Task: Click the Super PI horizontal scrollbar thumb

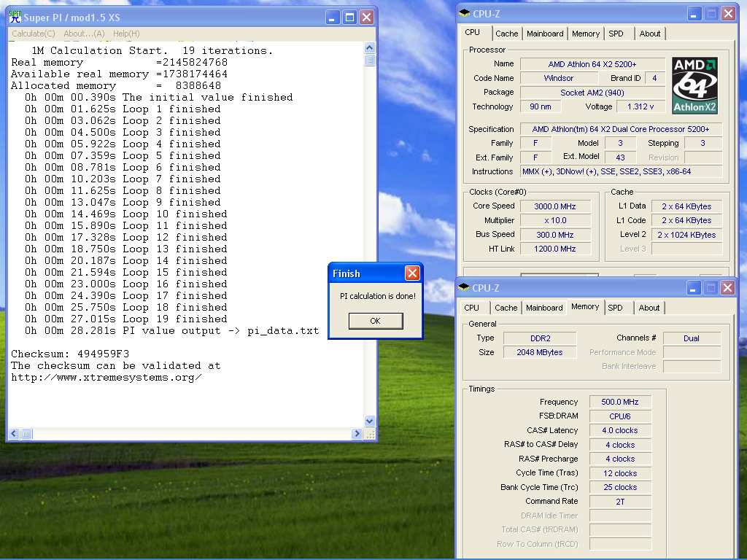Action: (x=26, y=434)
